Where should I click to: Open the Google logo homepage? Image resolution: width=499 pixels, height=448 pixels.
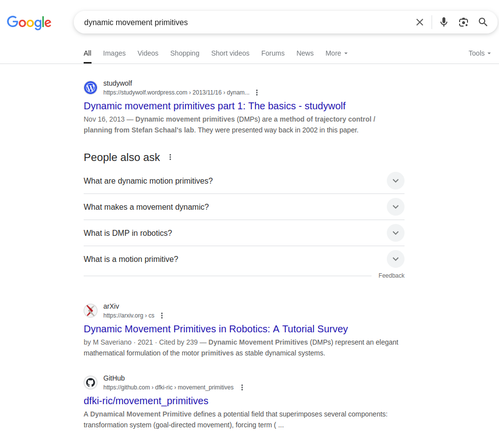point(29,23)
